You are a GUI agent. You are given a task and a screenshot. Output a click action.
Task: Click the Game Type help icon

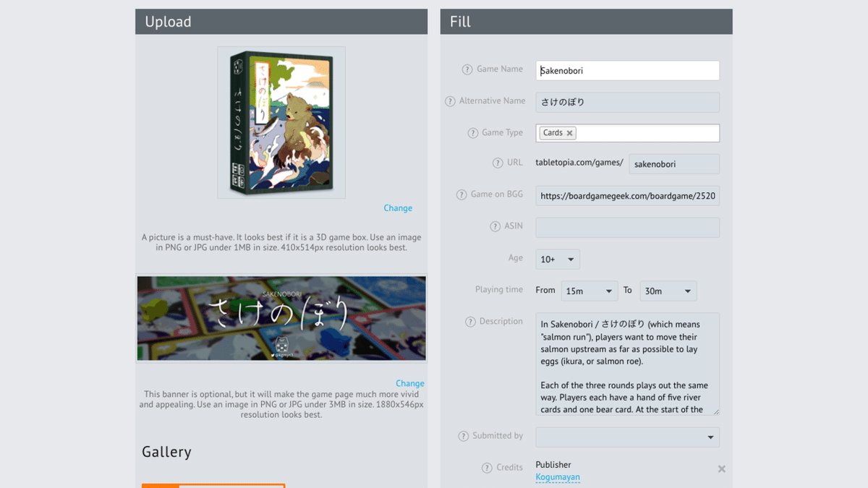pos(472,134)
